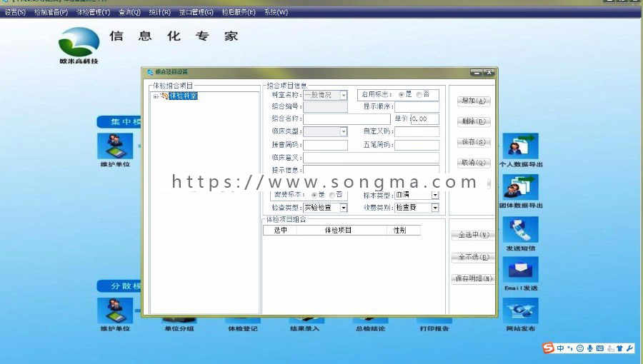Focus the 组合名称 input field
The image size is (643, 364).
(347, 118)
